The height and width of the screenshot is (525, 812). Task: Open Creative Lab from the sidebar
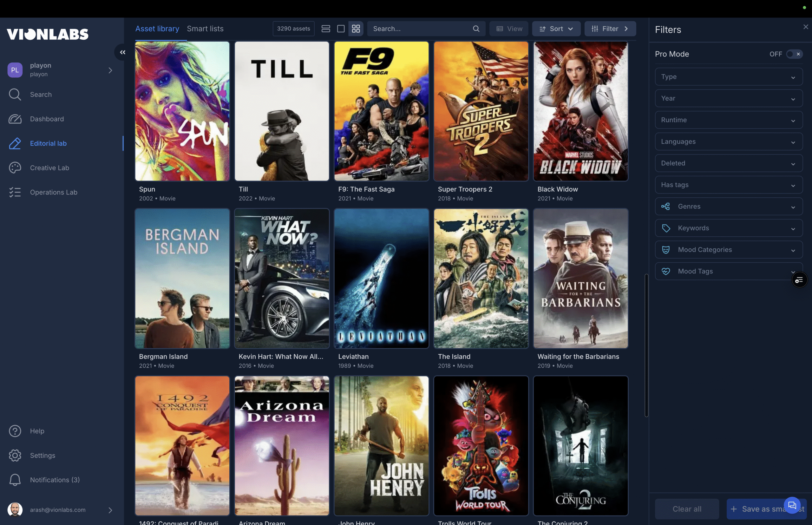pos(49,168)
